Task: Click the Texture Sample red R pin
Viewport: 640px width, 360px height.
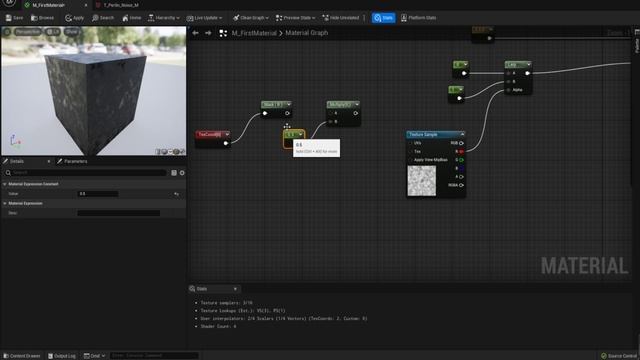Action: click(x=461, y=151)
